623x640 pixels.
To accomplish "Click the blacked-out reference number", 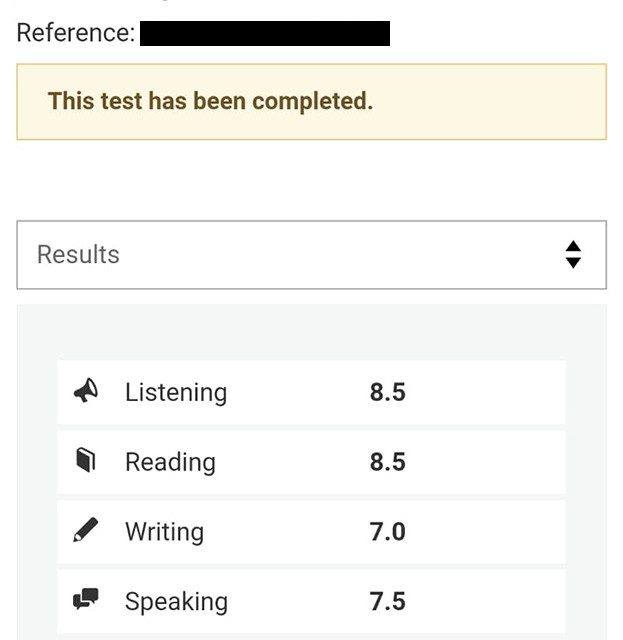I will pyautogui.click(x=265, y=33).
